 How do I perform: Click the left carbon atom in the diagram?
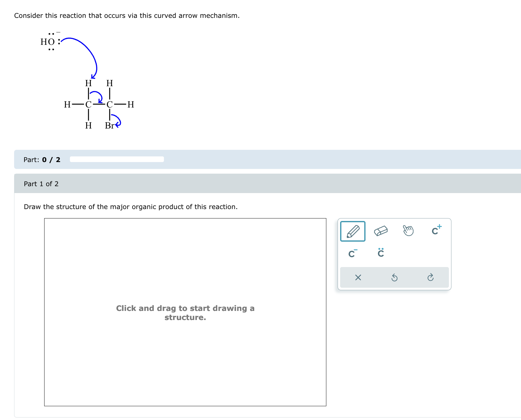pos(88,105)
